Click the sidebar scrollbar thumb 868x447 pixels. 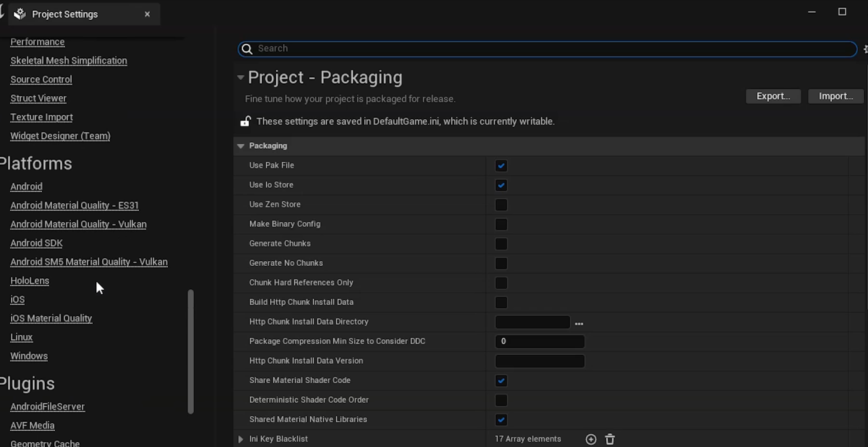coord(191,352)
